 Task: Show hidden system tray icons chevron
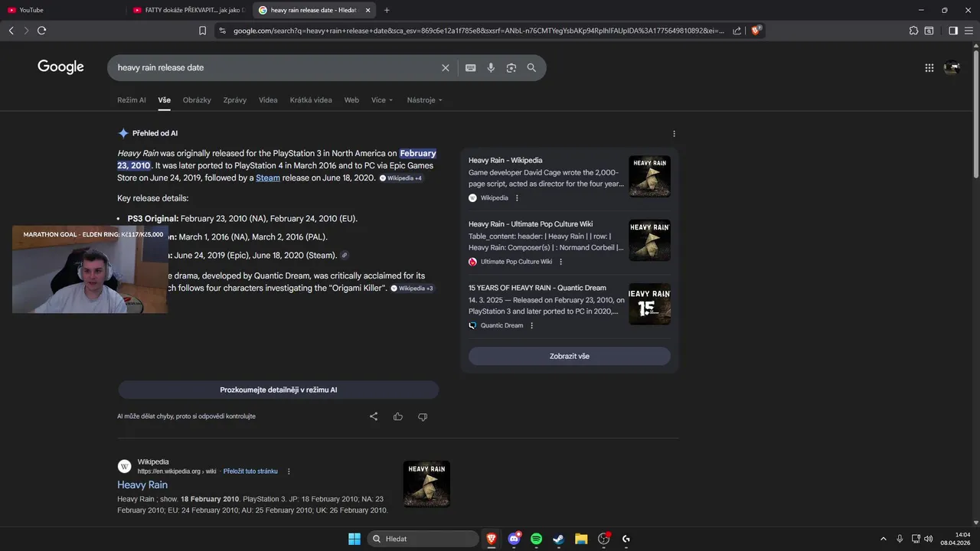tap(883, 539)
